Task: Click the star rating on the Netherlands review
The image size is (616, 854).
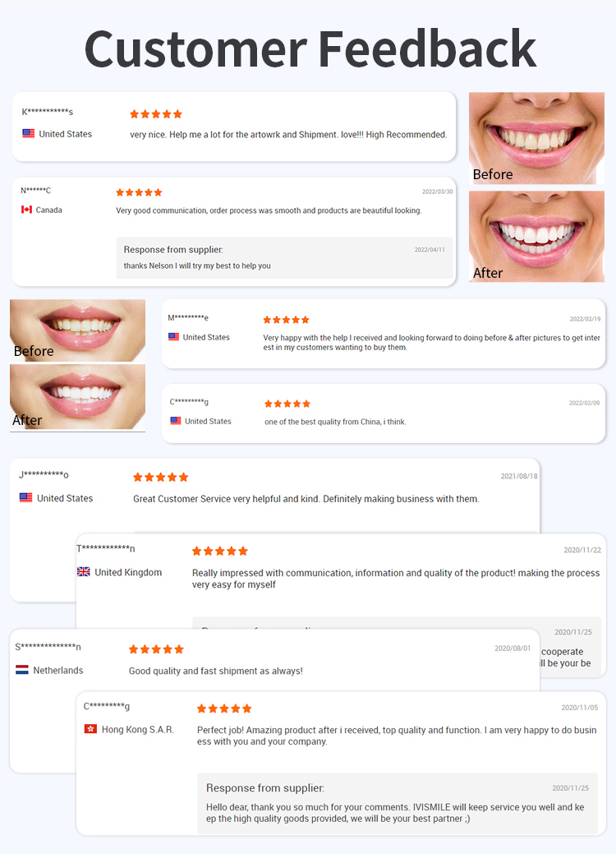Action: tap(156, 649)
